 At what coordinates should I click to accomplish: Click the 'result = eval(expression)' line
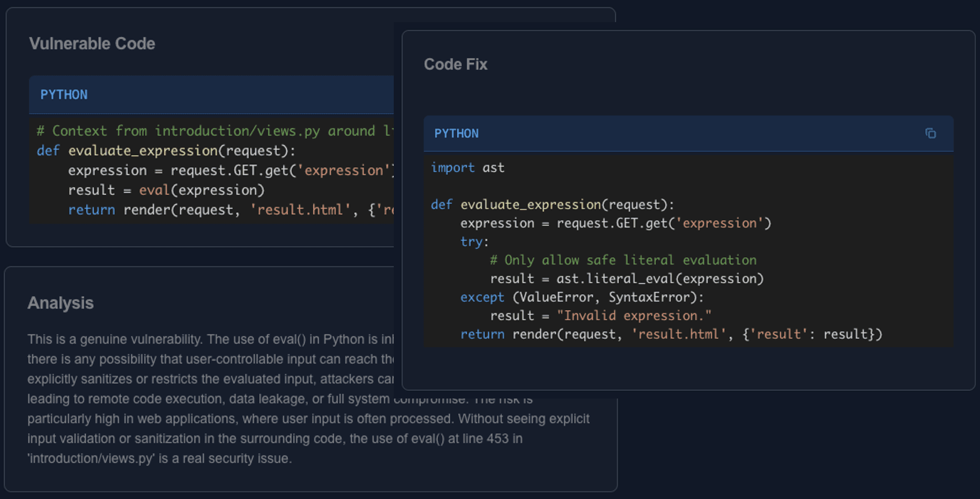point(167,190)
